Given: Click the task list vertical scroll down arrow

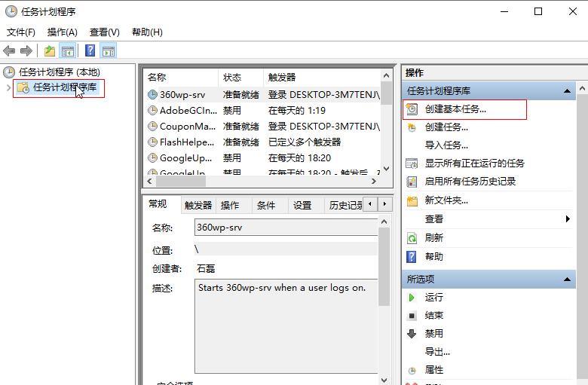Looking at the screenshot, I should (x=387, y=169).
